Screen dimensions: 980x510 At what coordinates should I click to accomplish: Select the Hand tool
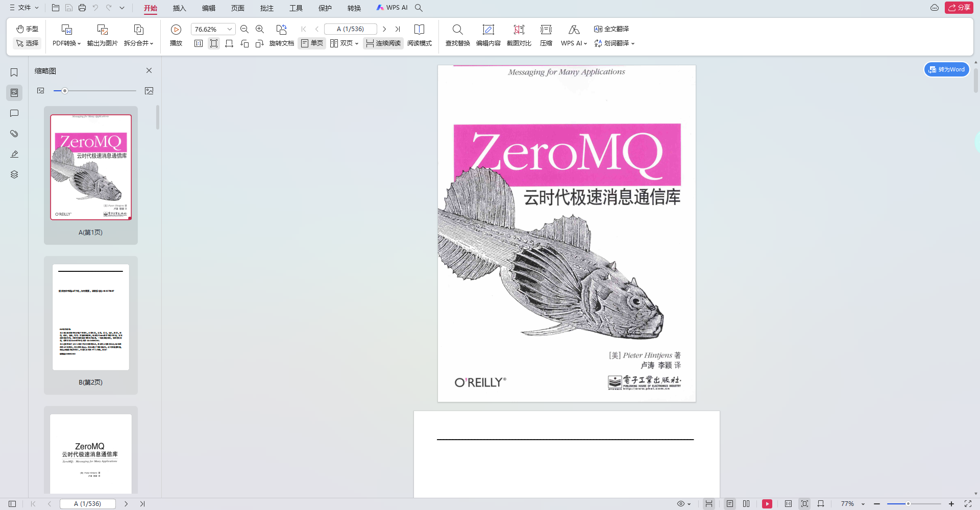coord(27,29)
